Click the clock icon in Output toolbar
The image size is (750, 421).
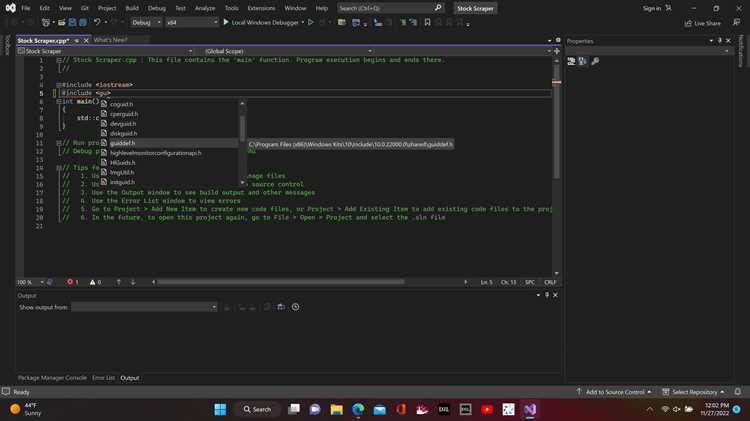tap(296, 307)
